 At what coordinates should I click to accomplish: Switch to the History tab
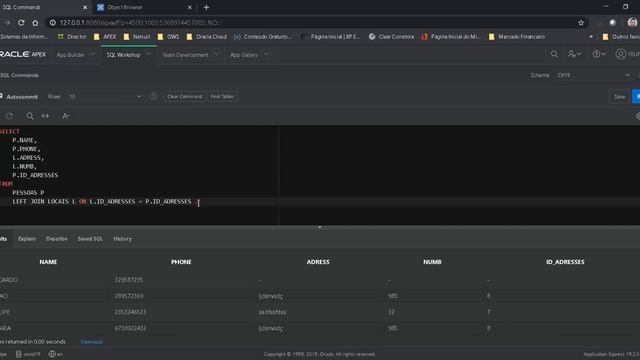pyautogui.click(x=122, y=239)
